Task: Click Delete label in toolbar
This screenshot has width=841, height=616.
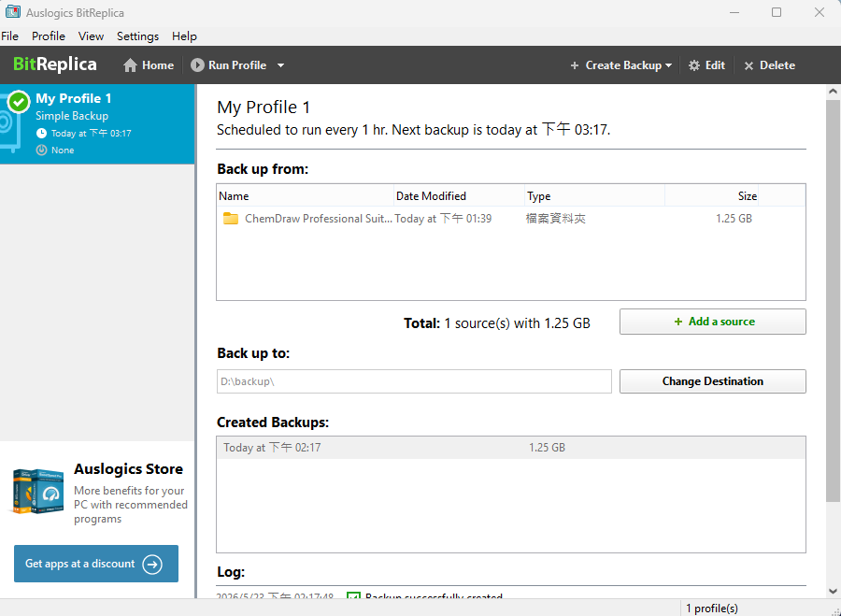Action: [777, 65]
